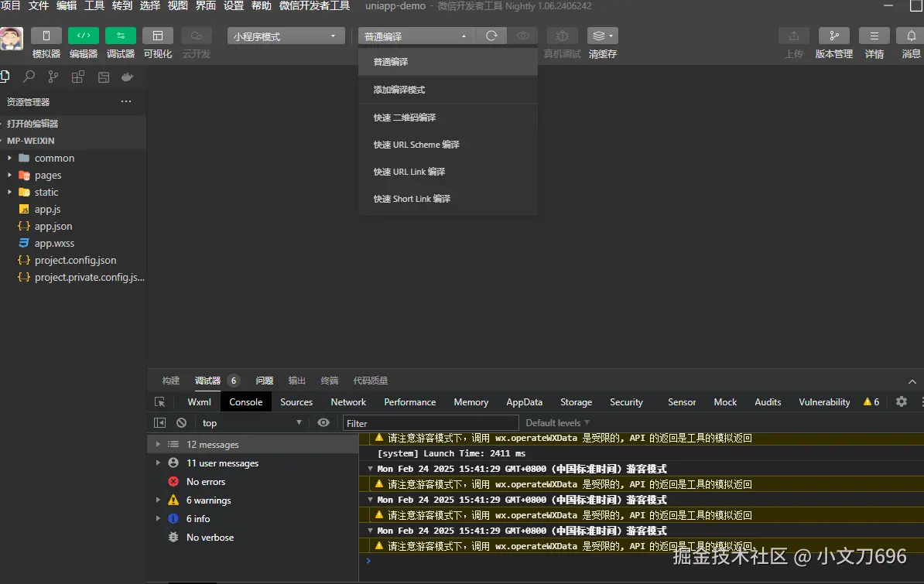Click the Docker whale icon in sidebar

pos(127,77)
